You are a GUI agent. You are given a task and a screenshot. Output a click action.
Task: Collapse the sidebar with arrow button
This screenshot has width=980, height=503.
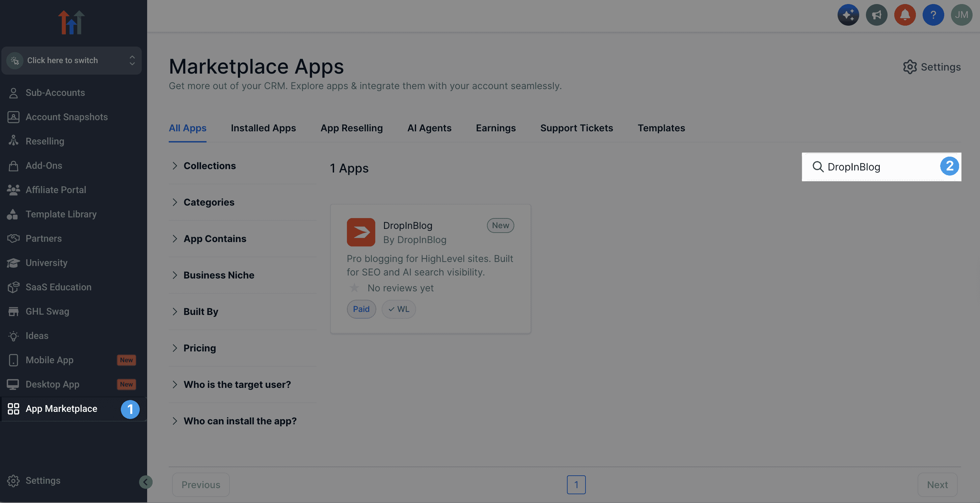coord(145,482)
